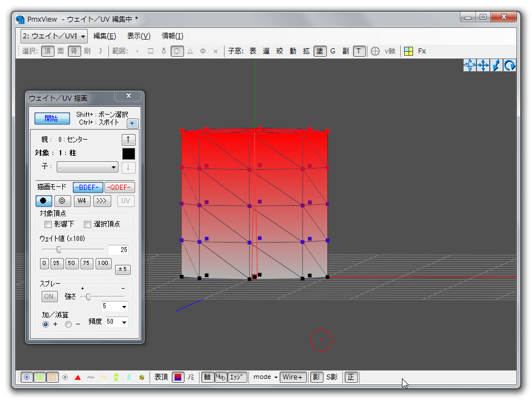Click the 開始 start button
Image resolution: width=532 pixels, height=400 pixels.
coord(52,118)
